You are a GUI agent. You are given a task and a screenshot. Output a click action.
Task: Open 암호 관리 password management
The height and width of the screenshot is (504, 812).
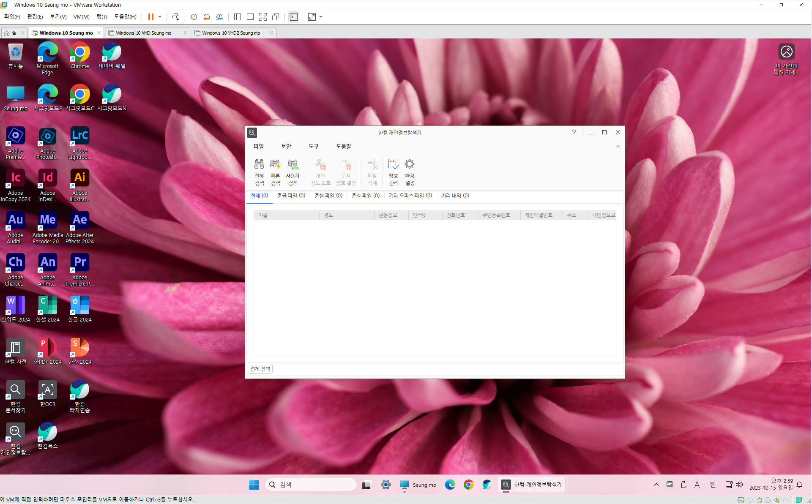(394, 171)
